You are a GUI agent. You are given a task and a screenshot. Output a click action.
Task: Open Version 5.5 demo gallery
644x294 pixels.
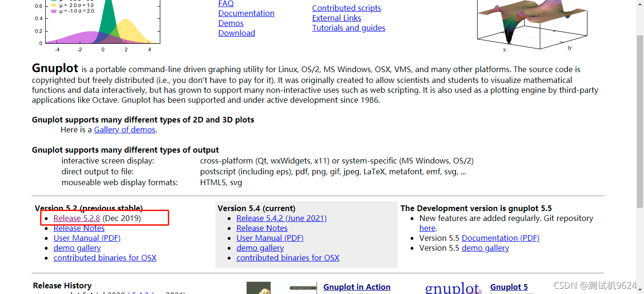(485, 248)
